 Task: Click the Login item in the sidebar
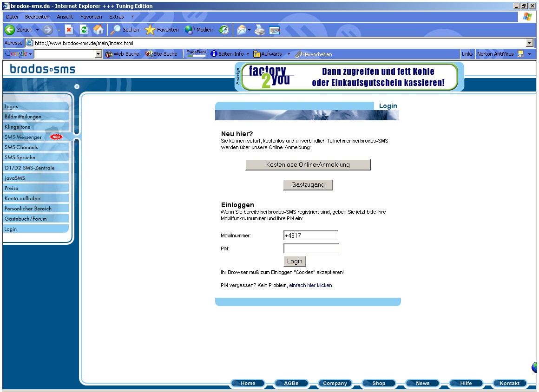click(x=36, y=229)
